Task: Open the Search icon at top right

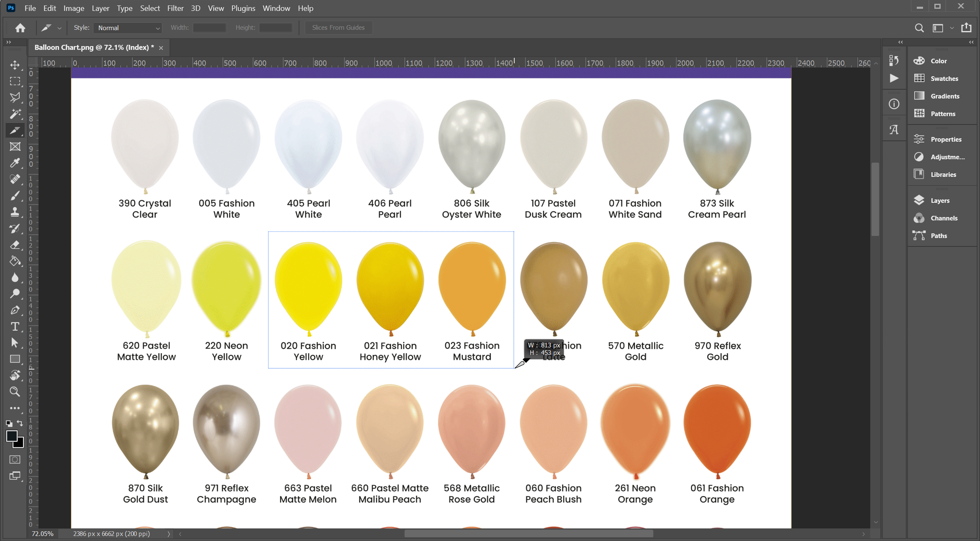Action: click(919, 28)
